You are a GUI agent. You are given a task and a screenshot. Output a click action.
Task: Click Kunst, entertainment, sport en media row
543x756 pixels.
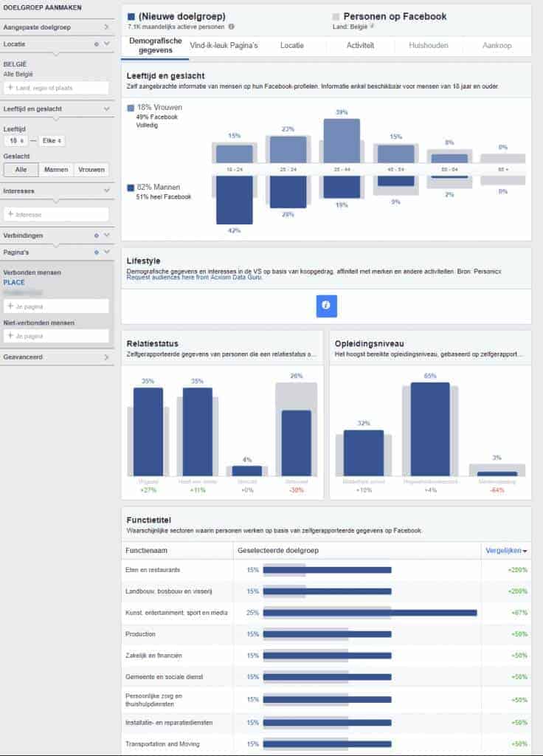tap(326, 613)
